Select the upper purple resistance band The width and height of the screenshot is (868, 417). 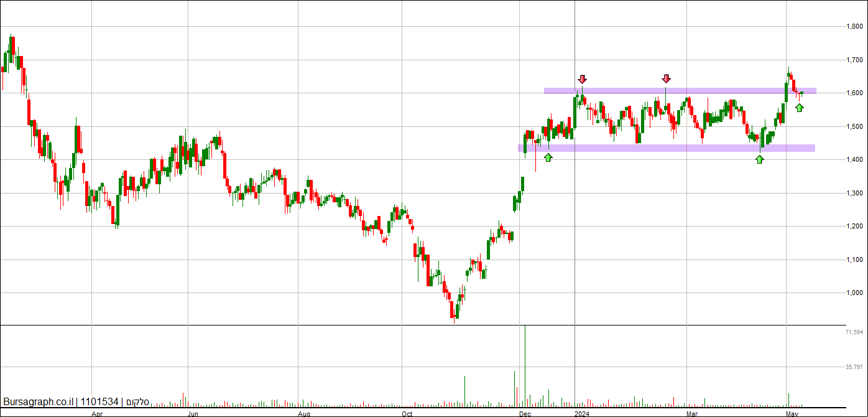(680, 91)
